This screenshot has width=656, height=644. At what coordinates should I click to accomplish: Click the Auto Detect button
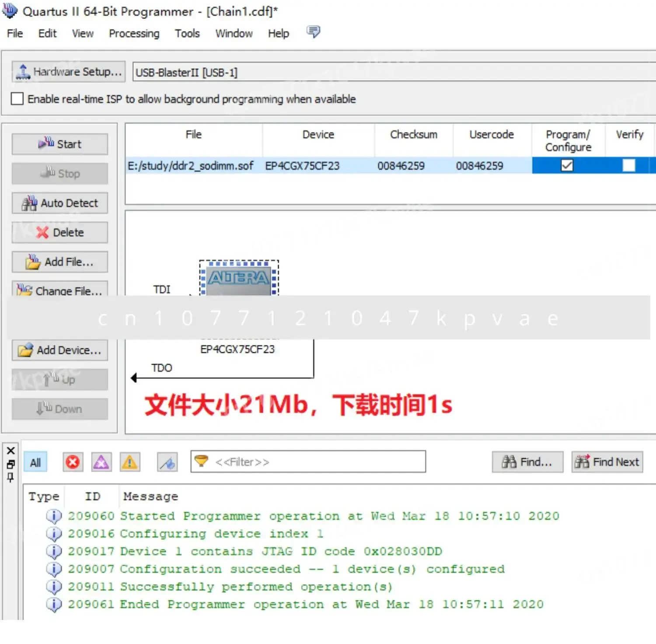(60, 203)
